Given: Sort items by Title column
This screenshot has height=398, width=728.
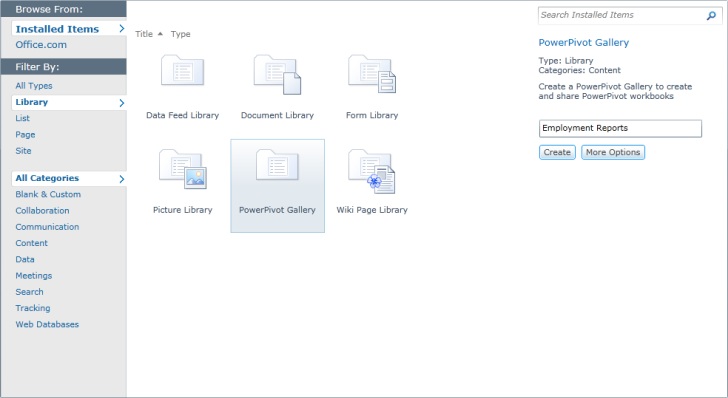Looking at the screenshot, I should [144, 34].
